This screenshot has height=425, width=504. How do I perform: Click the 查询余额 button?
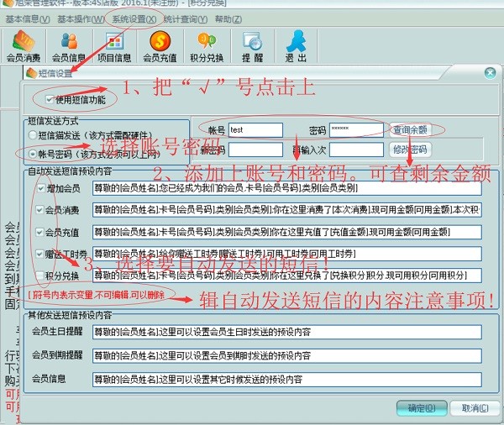click(410, 130)
